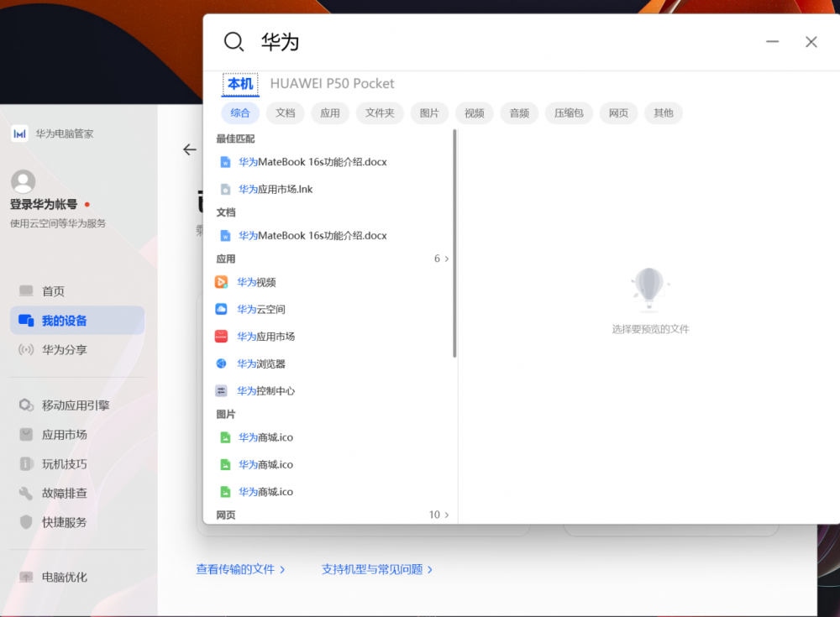840x617 pixels.
Task: Click the first 华为商城.ico image icon
Action: point(225,437)
